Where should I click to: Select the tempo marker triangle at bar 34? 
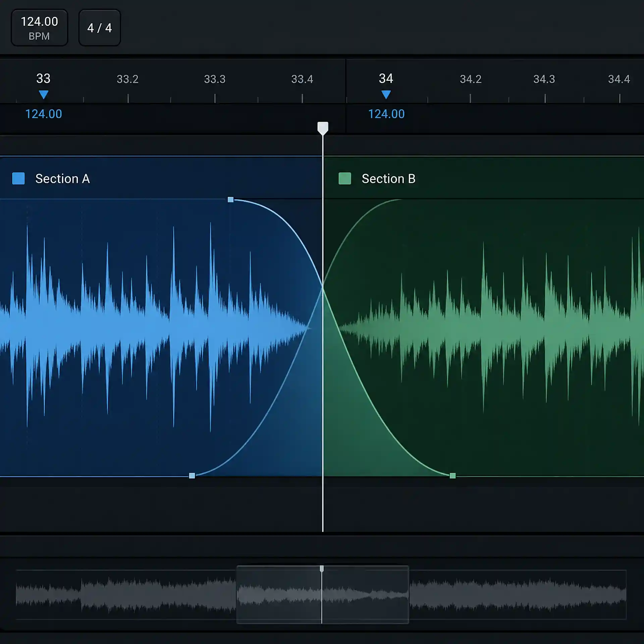(x=386, y=95)
